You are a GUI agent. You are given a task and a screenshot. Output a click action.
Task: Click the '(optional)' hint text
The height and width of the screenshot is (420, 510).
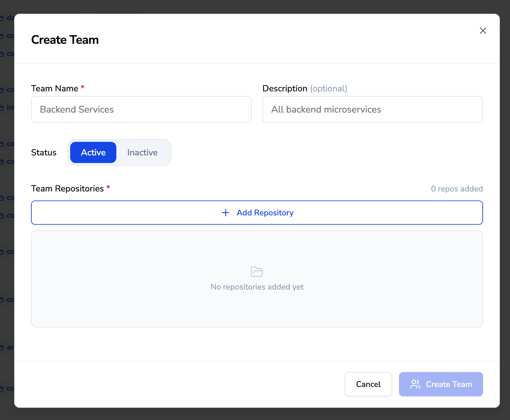(x=329, y=88)
